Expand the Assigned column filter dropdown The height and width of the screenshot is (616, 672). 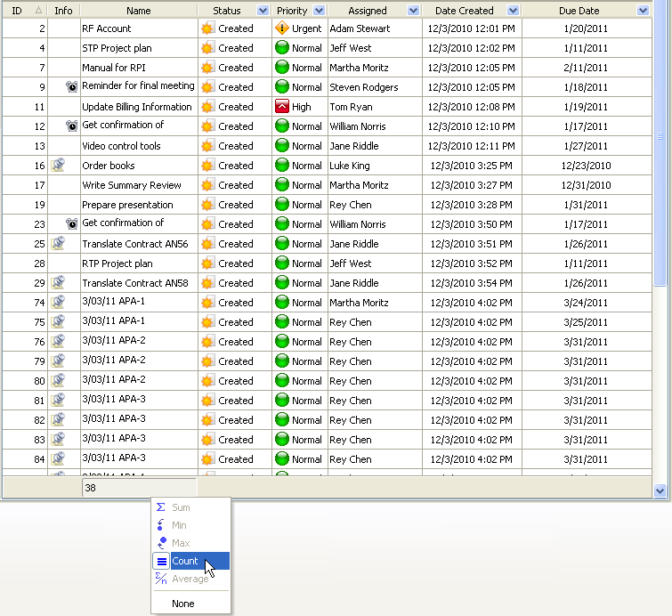click(412, 11)
